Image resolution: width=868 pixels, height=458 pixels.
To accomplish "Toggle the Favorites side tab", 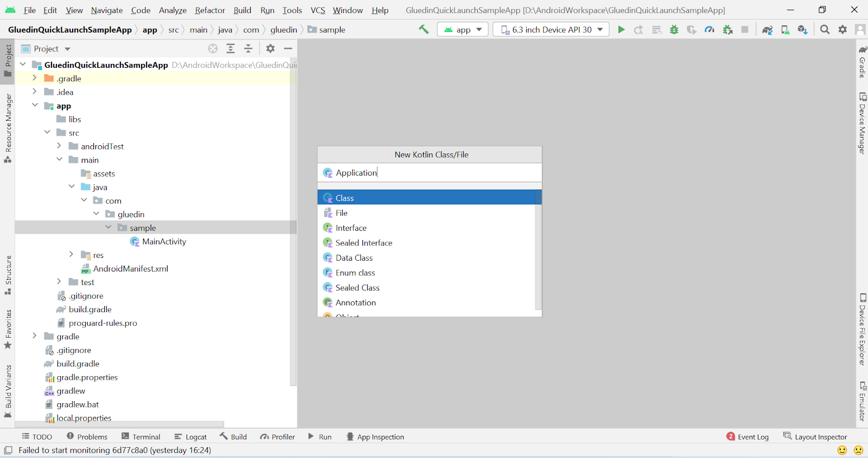I will [x=8, y=329].
